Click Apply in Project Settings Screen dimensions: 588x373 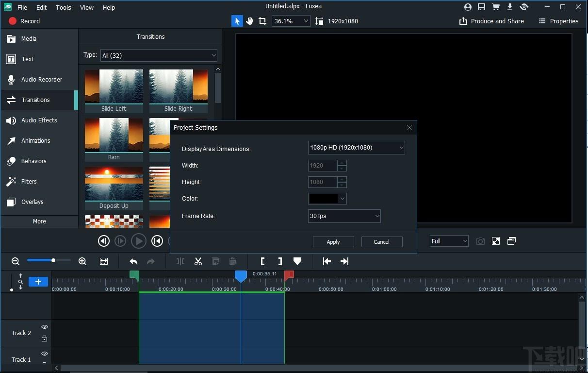pos(333,242)
